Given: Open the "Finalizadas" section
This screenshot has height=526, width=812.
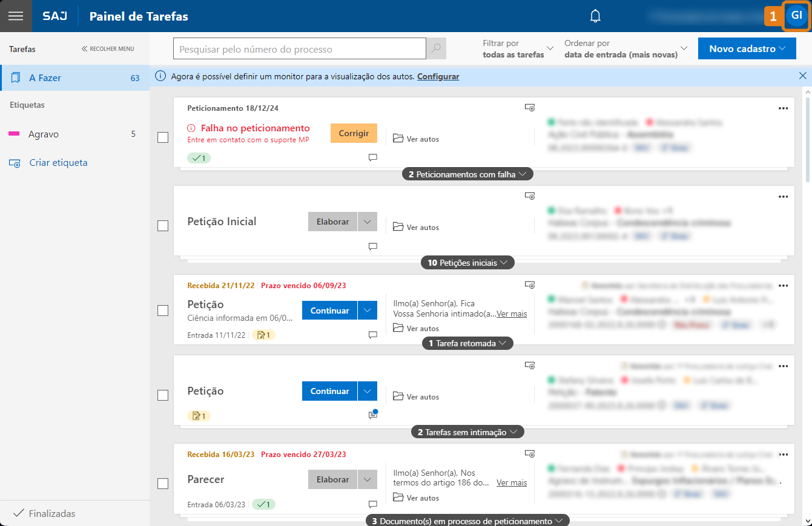Looking at the screenshot, I should pyautogui.click(x=51, y=513).
